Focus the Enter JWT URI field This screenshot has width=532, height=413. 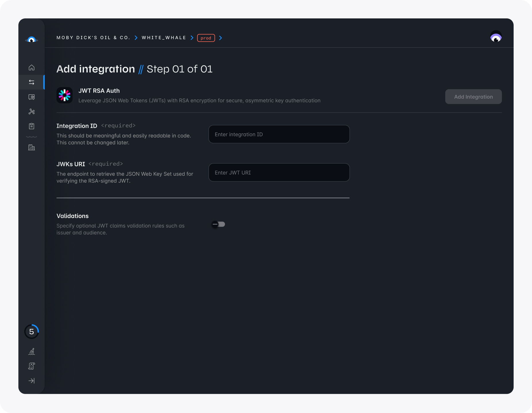[x=279, y=173]
